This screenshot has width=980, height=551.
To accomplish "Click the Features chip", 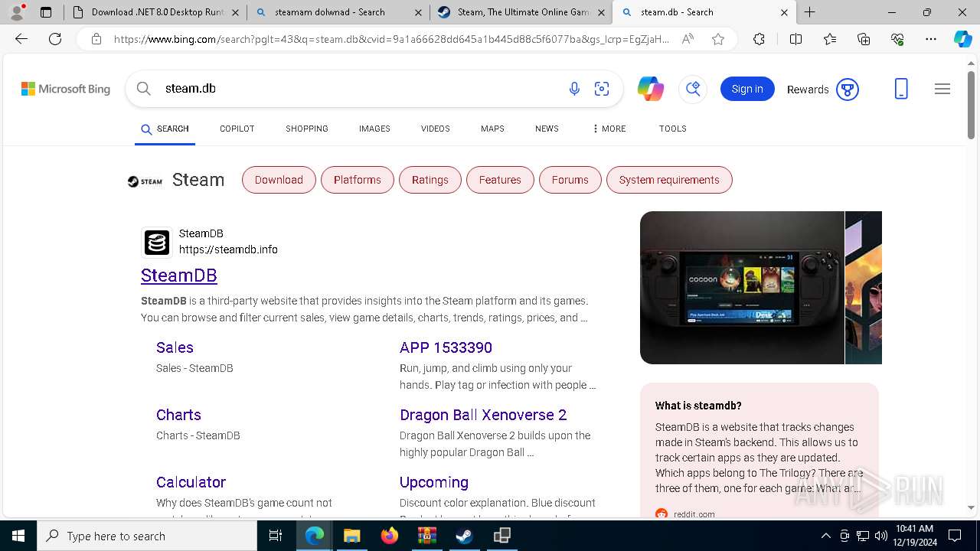I will pos(500,180).
